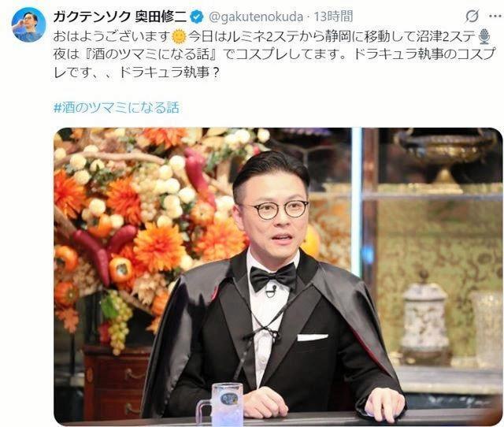This screenshot has height=427, width=504.
Task: Open the attached photo of the caped man
Action: click(278, 277)
